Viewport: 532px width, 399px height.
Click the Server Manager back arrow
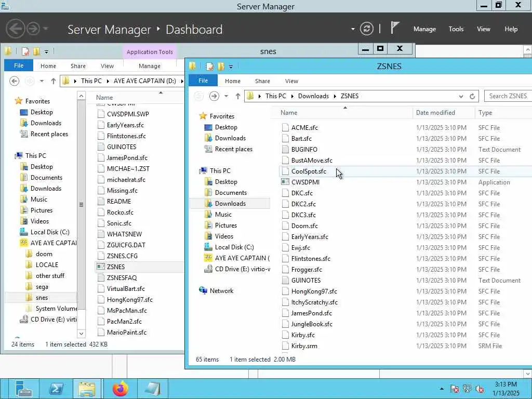pos(15,29)
